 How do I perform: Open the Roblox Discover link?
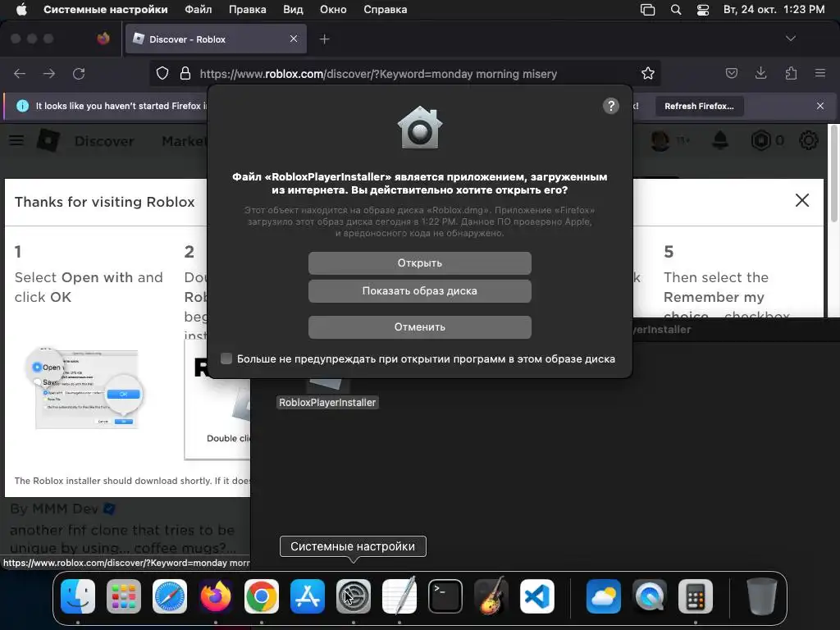coord(104,141)
